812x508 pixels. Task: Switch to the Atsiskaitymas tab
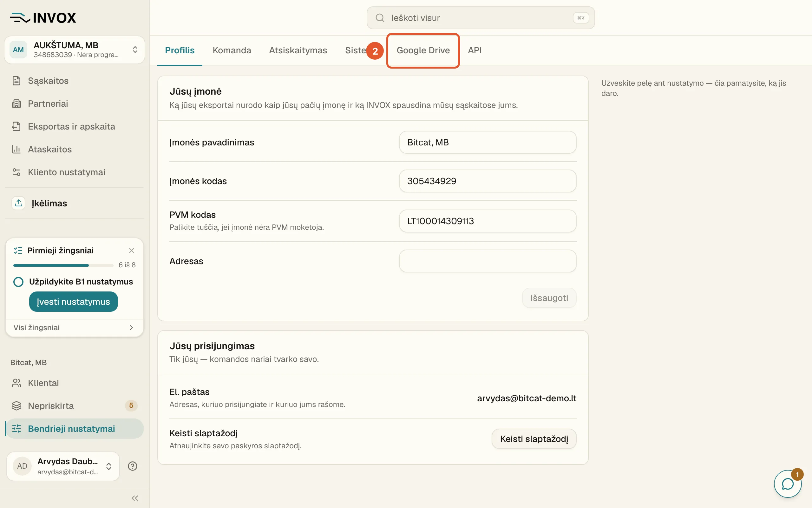coord(298,50)
